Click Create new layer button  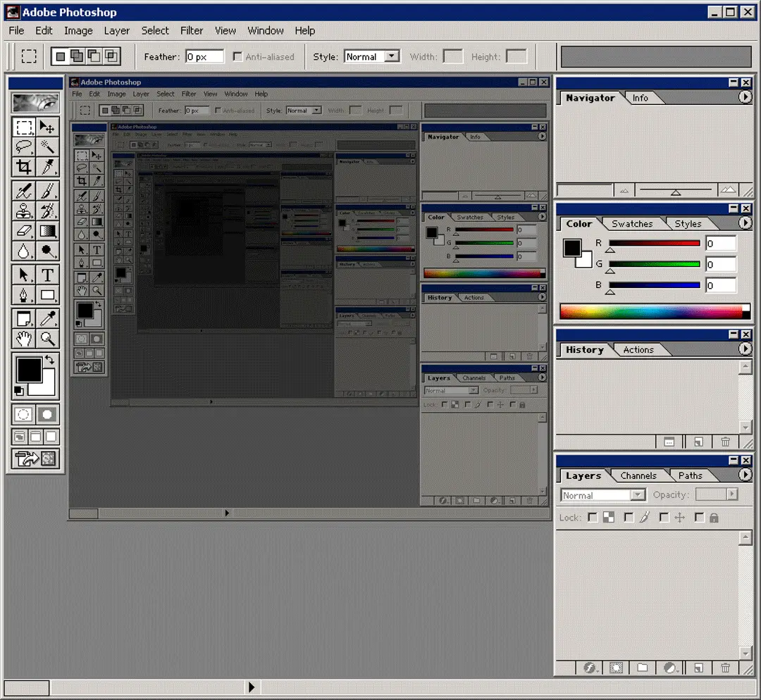(x=698, y=668)
